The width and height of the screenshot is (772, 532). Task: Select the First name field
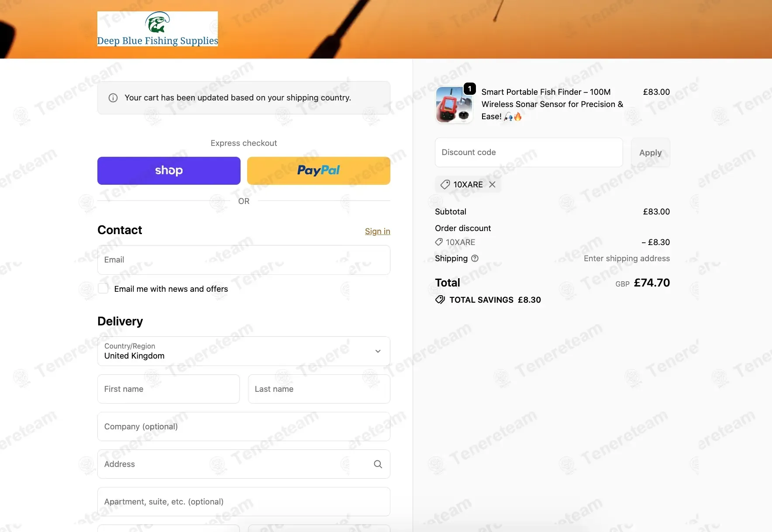point(169,389)
